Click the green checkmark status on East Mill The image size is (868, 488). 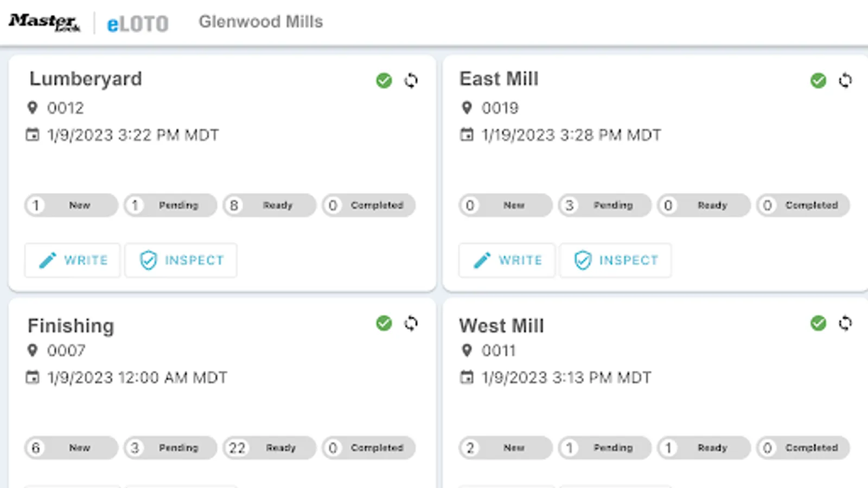point(818,81)
